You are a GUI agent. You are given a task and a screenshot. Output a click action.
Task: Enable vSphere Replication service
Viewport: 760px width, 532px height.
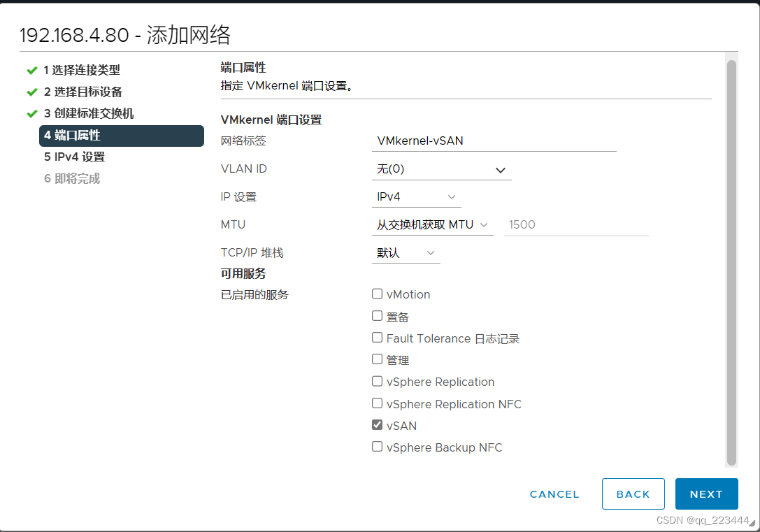[377, 381]
